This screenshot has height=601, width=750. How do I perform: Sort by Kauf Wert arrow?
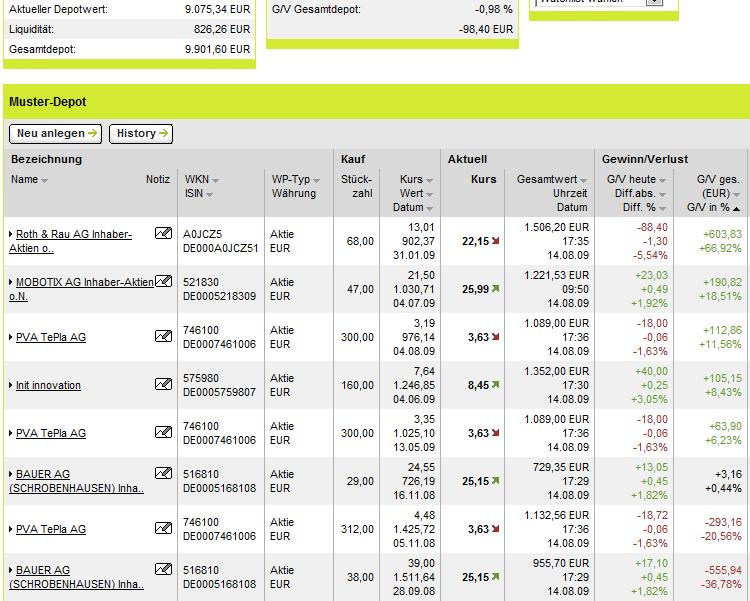[429, 194]
